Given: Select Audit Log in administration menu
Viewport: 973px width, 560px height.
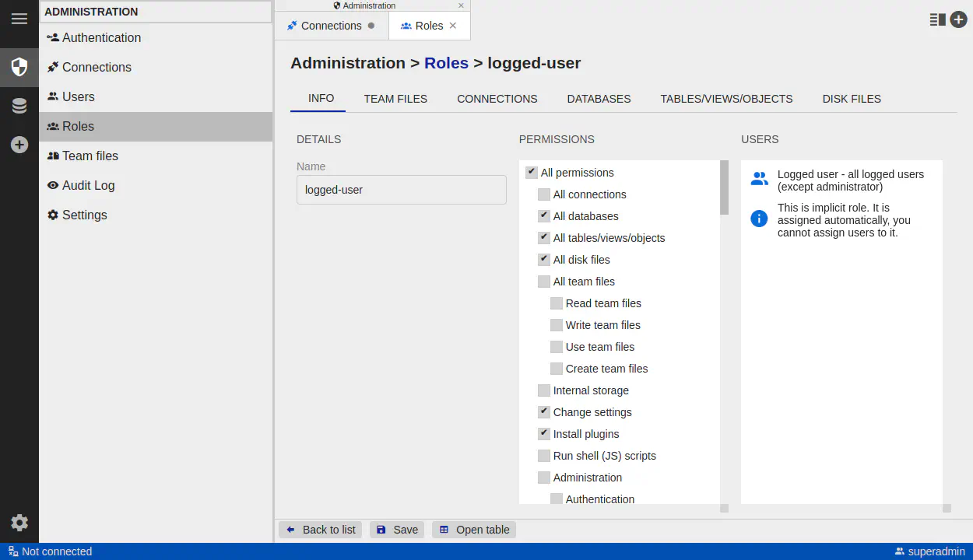Looking at the screenshot, I should tap(88, 185).
